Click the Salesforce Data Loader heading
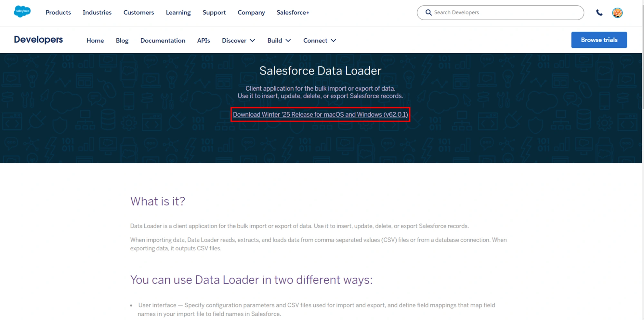644x320 pixels. pyautogui.click(x=320, y=71)
